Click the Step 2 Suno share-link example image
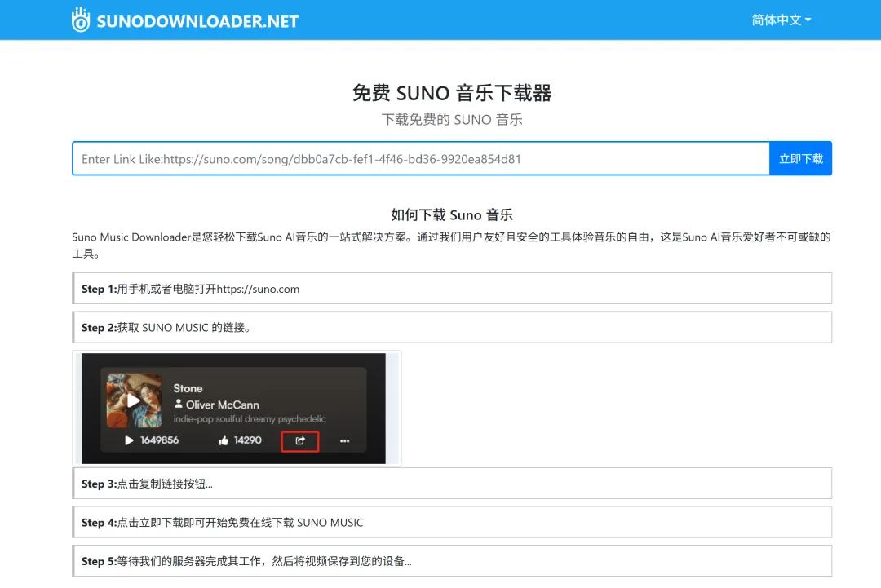The image size is (881, 588). (237, 409)
